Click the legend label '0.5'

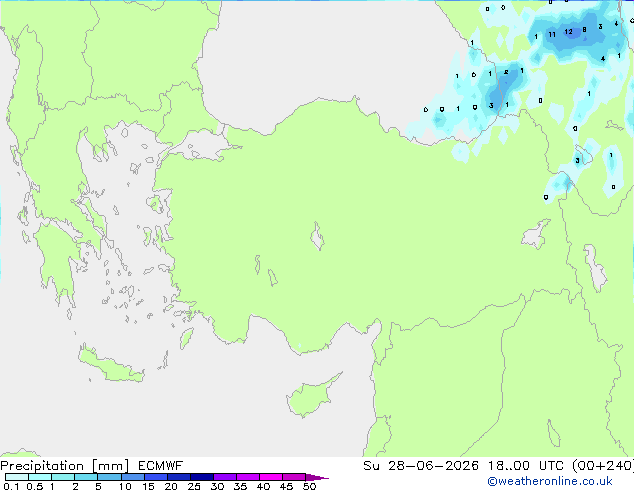tap(35, 486)
